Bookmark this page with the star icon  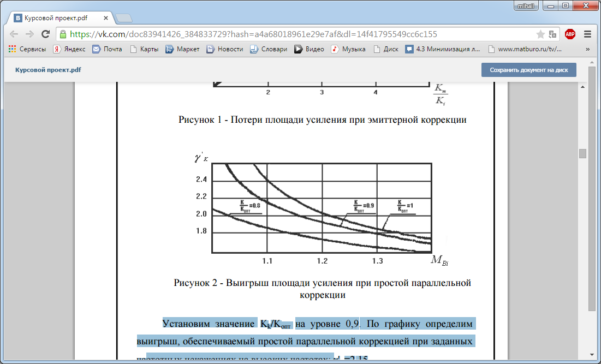click(540, 34)
